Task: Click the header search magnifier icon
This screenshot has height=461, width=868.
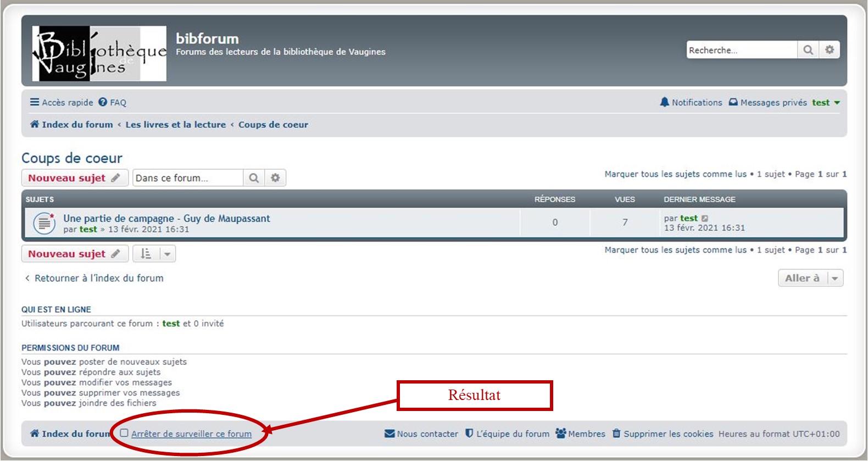Action: [808, 50]
